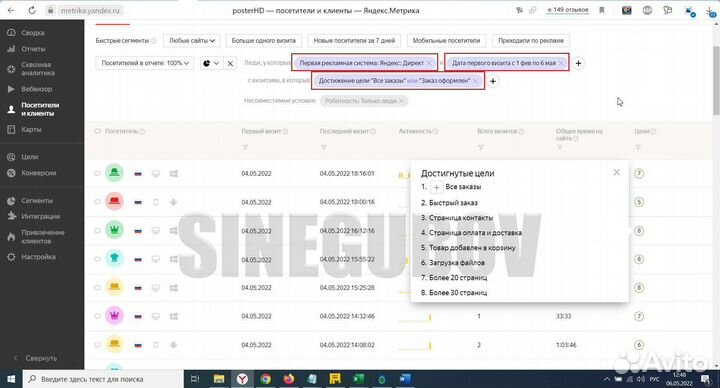Check visitor row with last visit 14:08:02

coord(97,345)
